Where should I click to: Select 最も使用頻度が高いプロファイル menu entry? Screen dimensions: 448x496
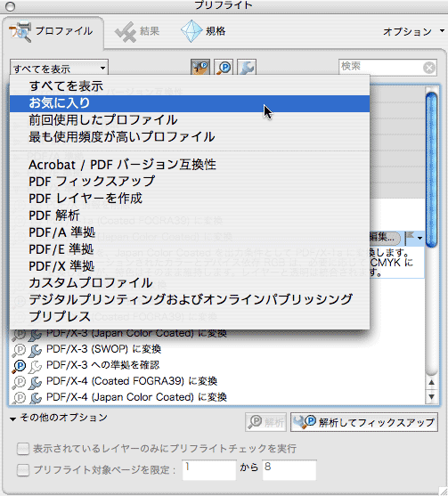click(190, 137)
